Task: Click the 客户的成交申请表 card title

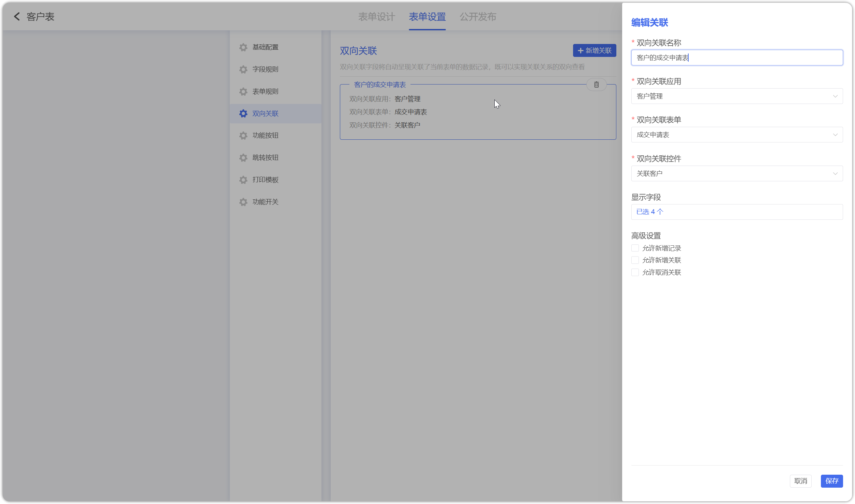Action: click(x=380, y=85)
